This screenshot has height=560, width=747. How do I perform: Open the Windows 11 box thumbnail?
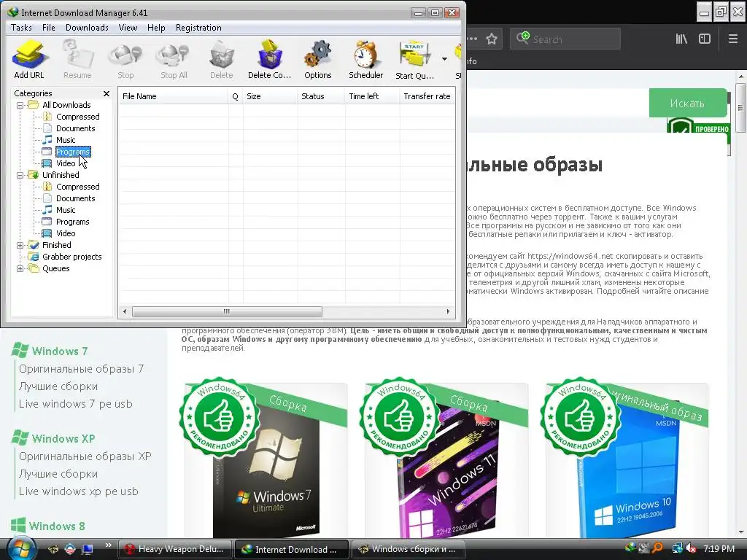pos(446,461)
